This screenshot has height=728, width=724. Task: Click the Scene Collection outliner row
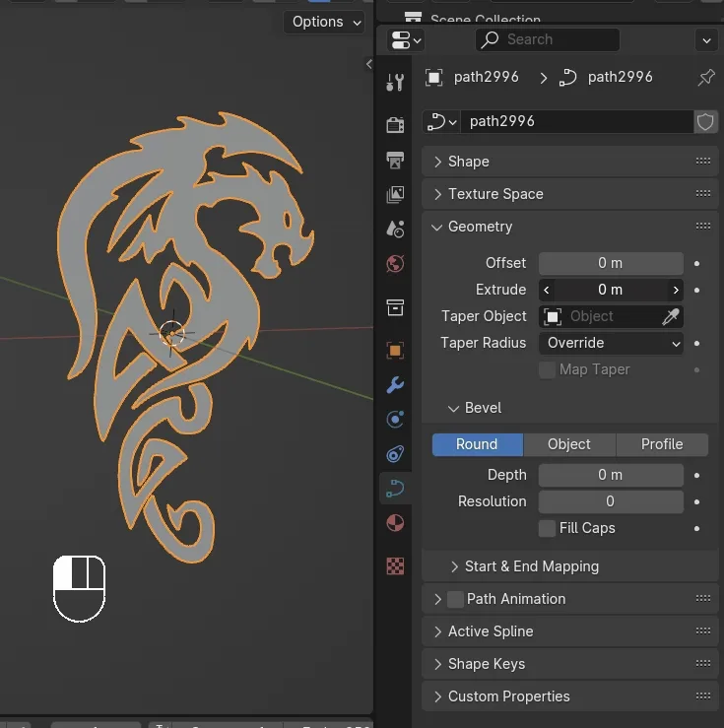485,19
